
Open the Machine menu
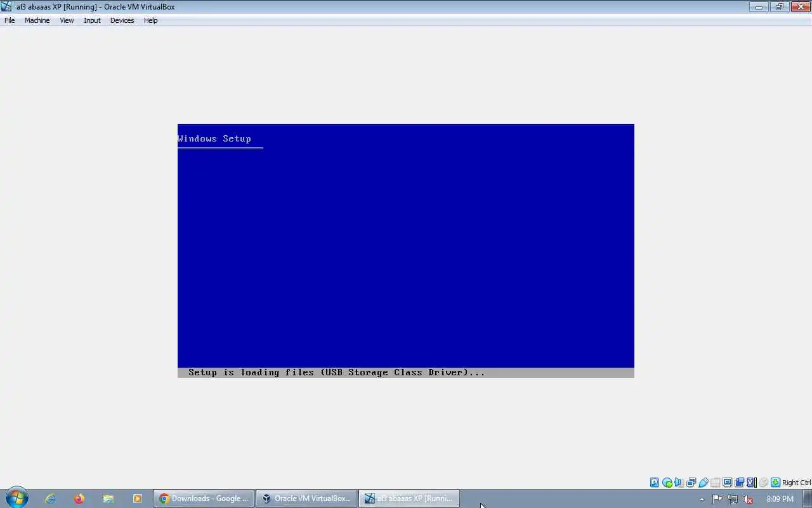click(37, 20)
